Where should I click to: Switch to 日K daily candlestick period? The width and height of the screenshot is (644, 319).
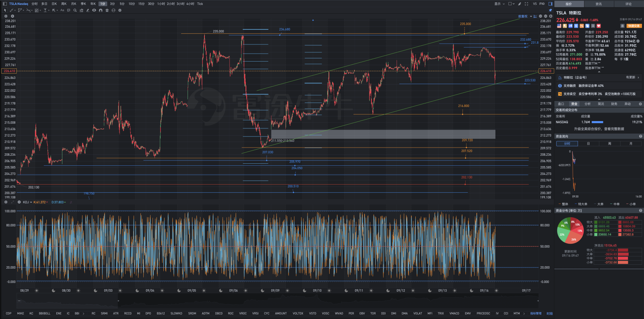point(54,4)
